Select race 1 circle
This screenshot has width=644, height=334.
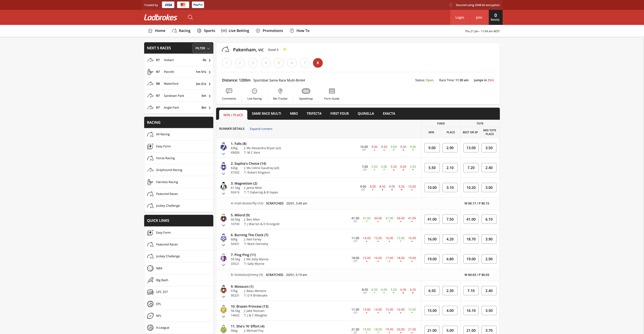pyautogui.click(x=227, y=63)
